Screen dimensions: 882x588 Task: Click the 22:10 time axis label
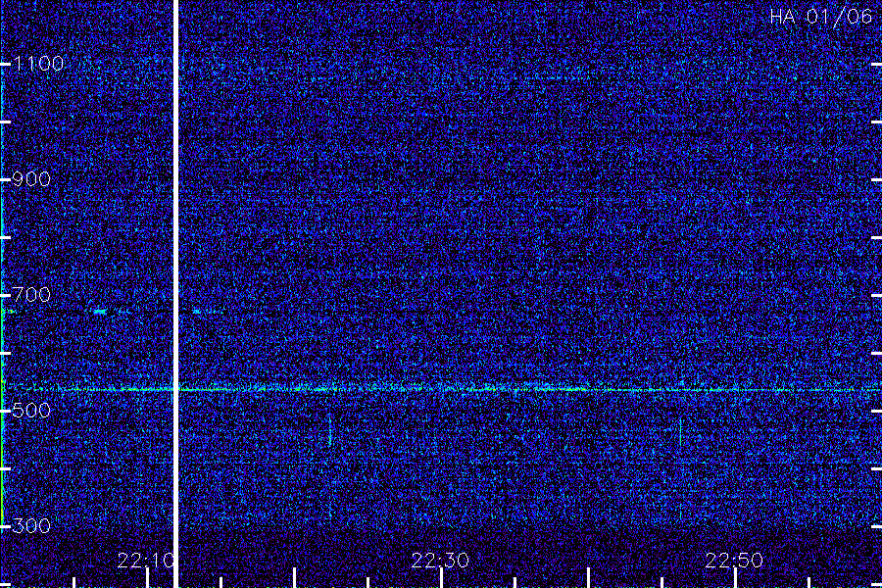tap(146, 561)
